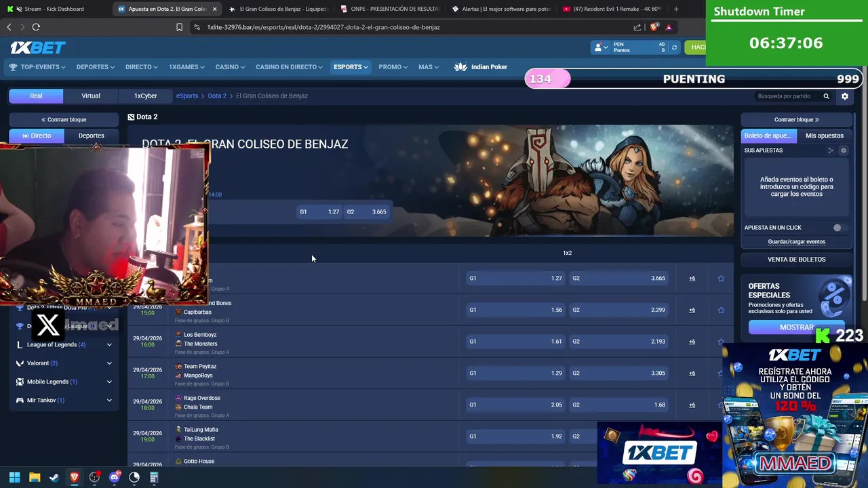Screen dimensions: 868x488
Task: Click the 1XBET logo in header
Action: tap(37, 47)
